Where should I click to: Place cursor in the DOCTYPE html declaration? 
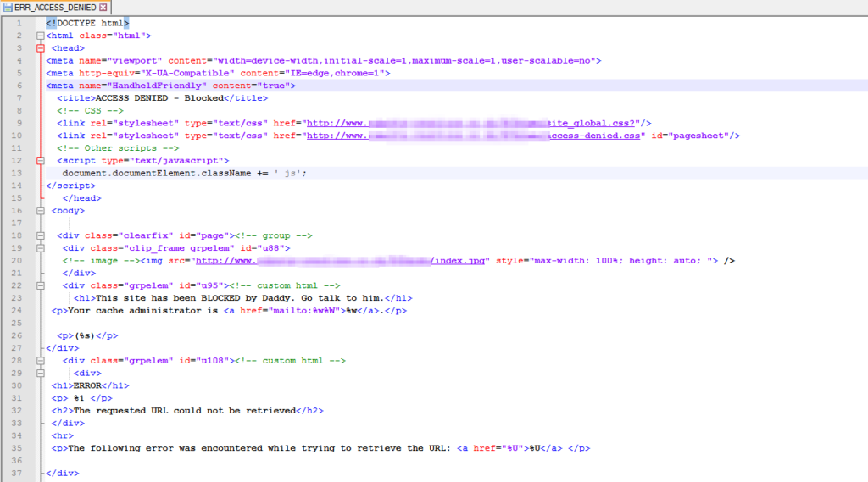(87, 23)
